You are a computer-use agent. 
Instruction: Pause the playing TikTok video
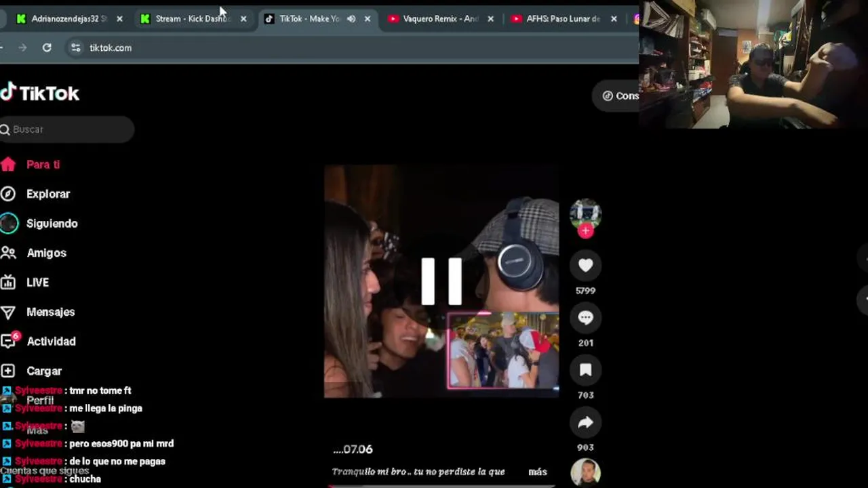[x=441, y=281]
